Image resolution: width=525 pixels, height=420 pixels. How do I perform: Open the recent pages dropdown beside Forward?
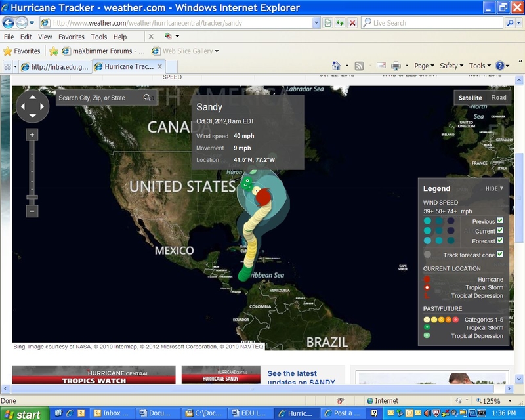pos(31,23)
